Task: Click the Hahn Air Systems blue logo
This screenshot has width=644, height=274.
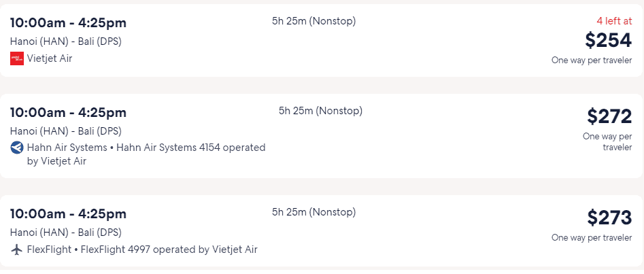Action: (x=17, y=148)
